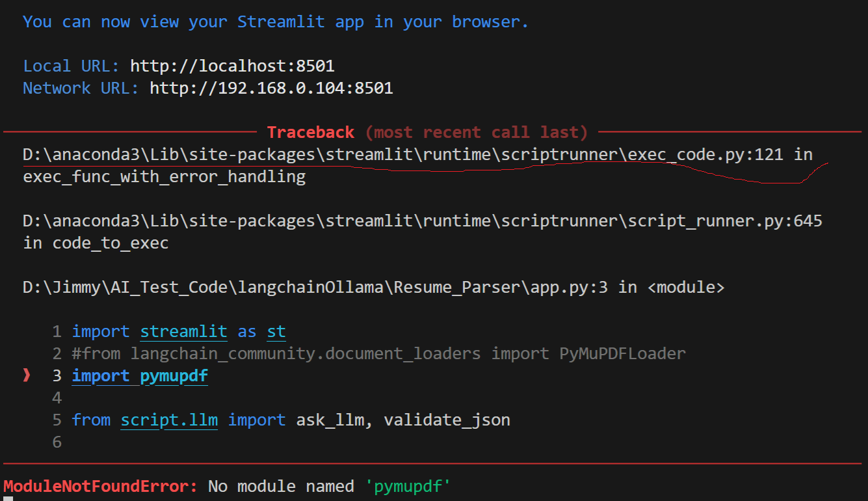Click line number 3 in the code snippet
The image size is (868, 501).
pos(56,375)
